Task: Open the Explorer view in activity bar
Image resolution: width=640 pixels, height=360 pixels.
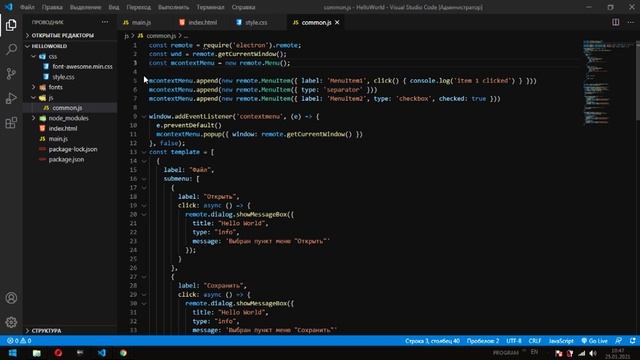Action: [11, 25]
